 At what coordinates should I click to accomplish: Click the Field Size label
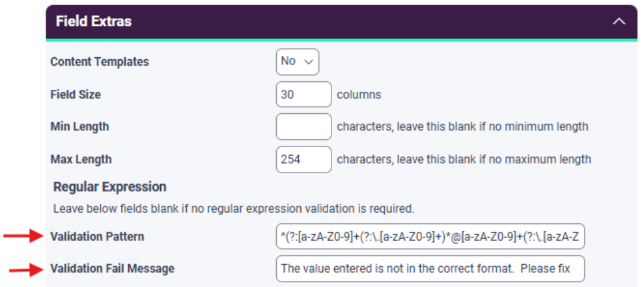tap(76, 94)
